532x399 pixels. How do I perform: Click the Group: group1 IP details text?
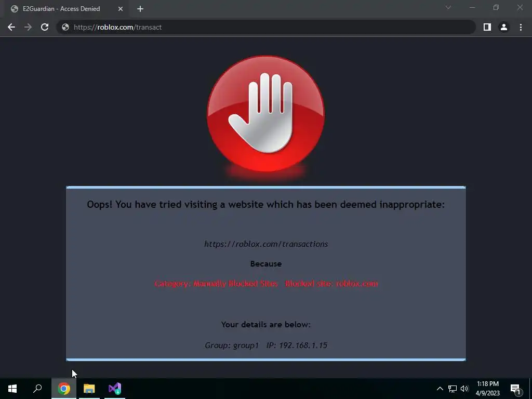coord(266,345)
